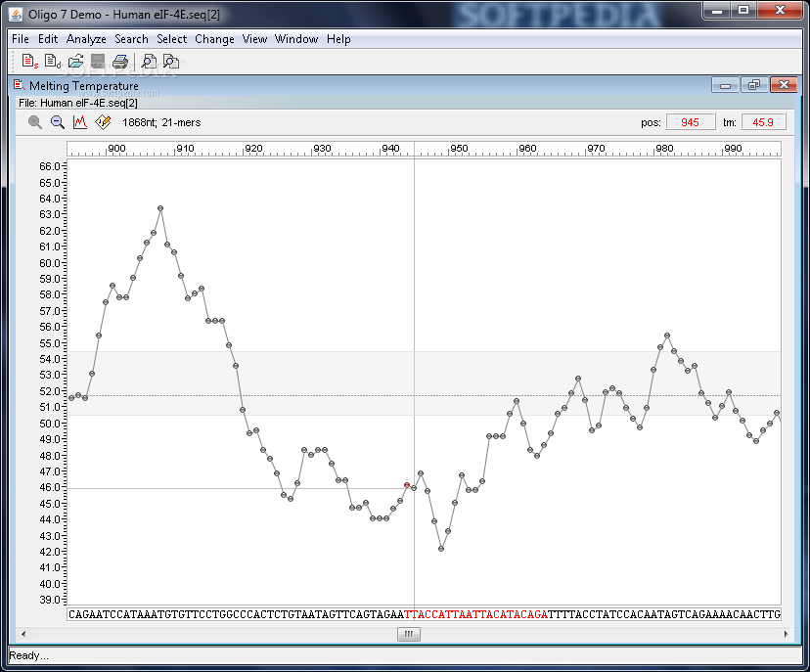This screenshot has height=672, width=810.
Task: Click the single-page search icon
Action: click(149, 62)
